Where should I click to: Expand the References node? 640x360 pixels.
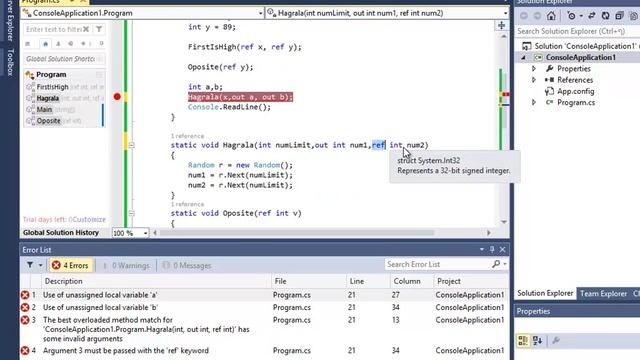click(x=534, y=80)
